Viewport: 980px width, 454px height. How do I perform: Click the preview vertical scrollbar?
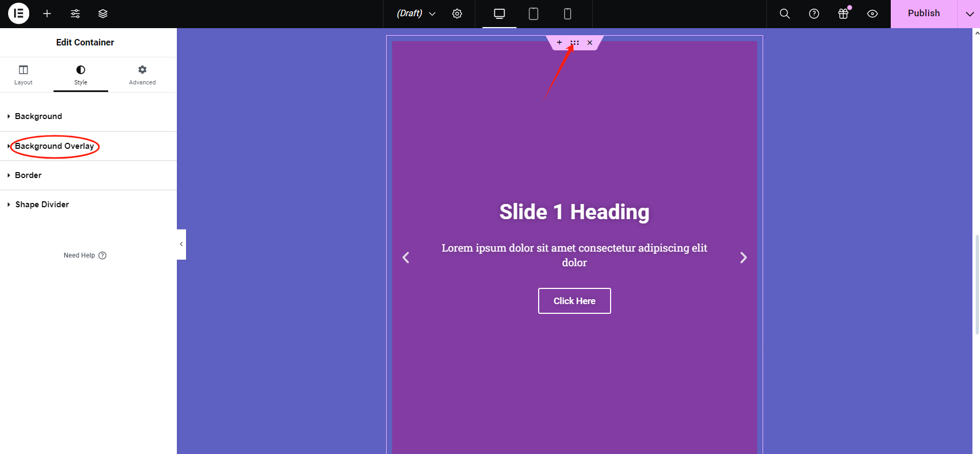976,285
